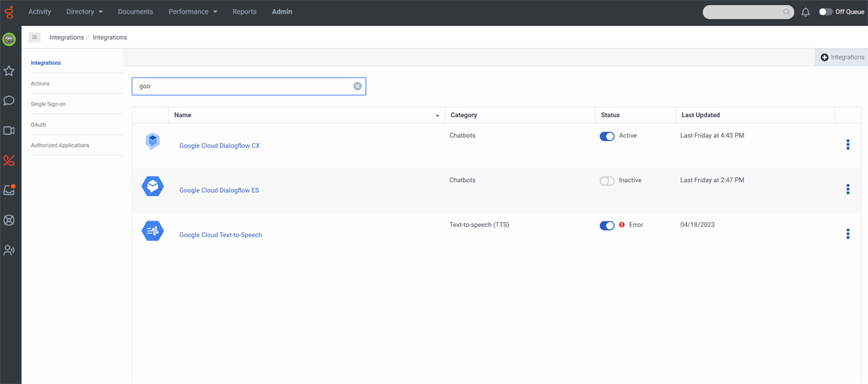Disable the Google Cloud Dialogflow CX toggle
Image resolution: width=868 pixels, height=384 pixels.
(x=607, y=136)
